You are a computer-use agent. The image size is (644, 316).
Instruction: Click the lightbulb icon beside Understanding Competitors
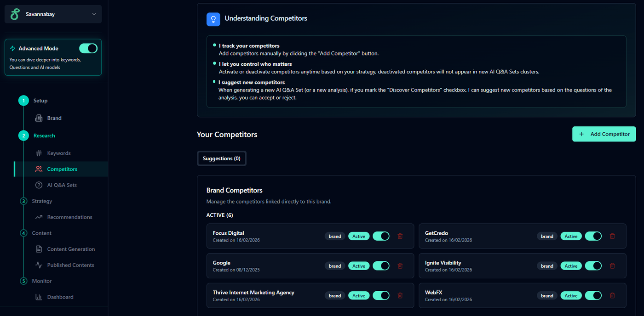tap(213, 19)
